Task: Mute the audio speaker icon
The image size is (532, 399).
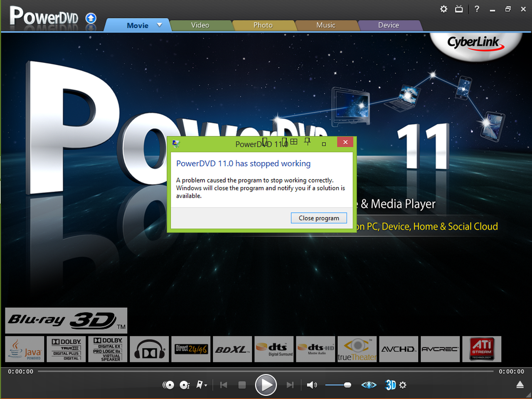Action: click(x=312, y=385)
